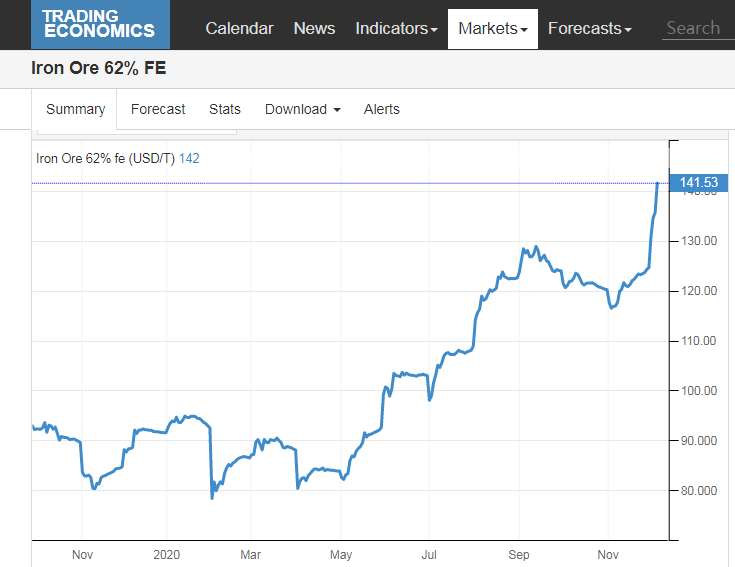735x567 pixels.
Task: Switch to the Forecast tab
Action: (158, 109)
